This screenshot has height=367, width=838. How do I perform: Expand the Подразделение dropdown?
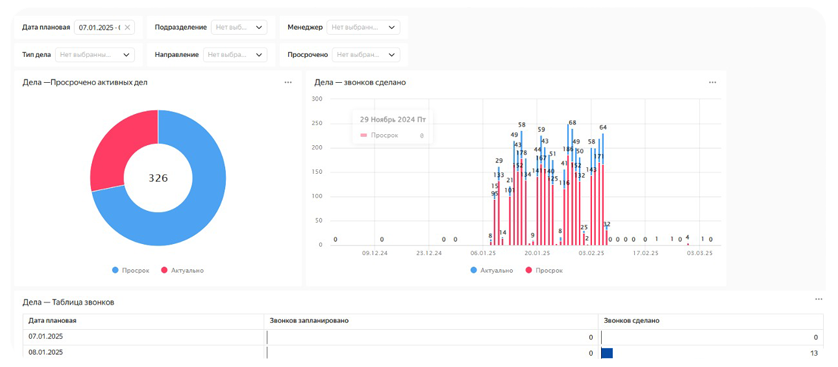[239, 27]
